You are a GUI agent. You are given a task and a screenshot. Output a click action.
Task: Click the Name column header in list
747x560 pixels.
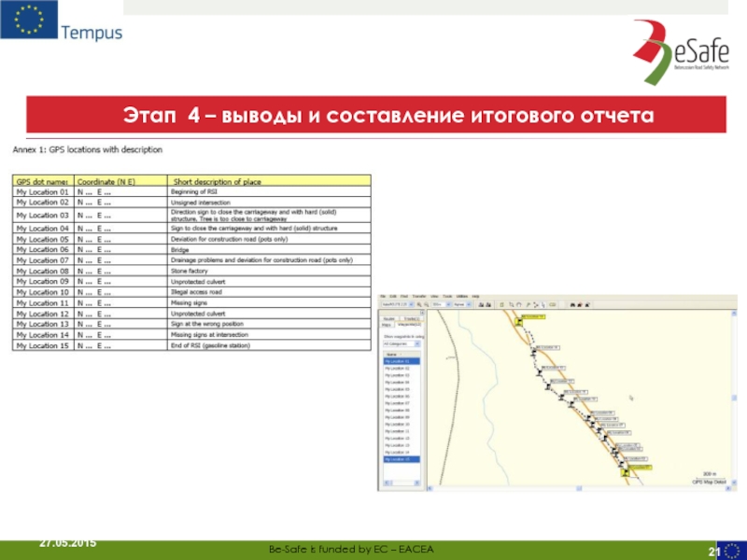click(x=392, y=355)
